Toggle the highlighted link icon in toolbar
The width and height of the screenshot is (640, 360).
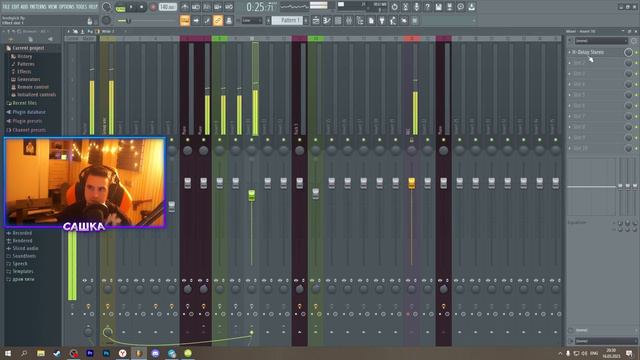218,20
